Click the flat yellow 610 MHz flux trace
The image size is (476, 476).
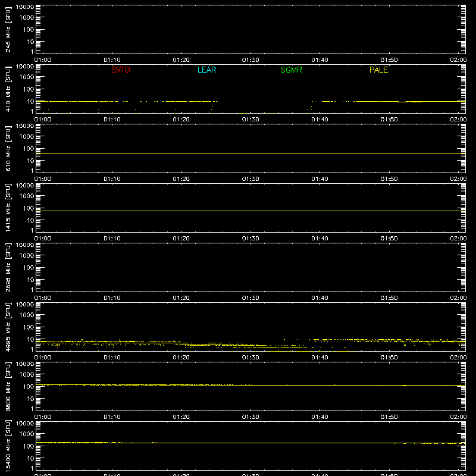250,154
